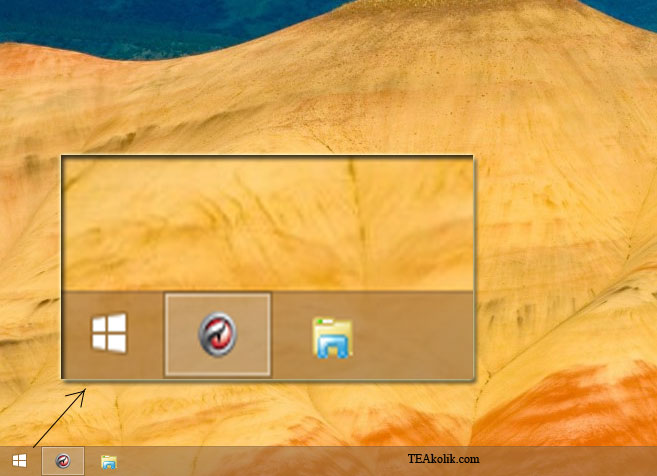The width and height of the screenshot is (657, 476).
Task: Open the Comodo Dragon browser taskbar icon
Action: coord(63,461)
